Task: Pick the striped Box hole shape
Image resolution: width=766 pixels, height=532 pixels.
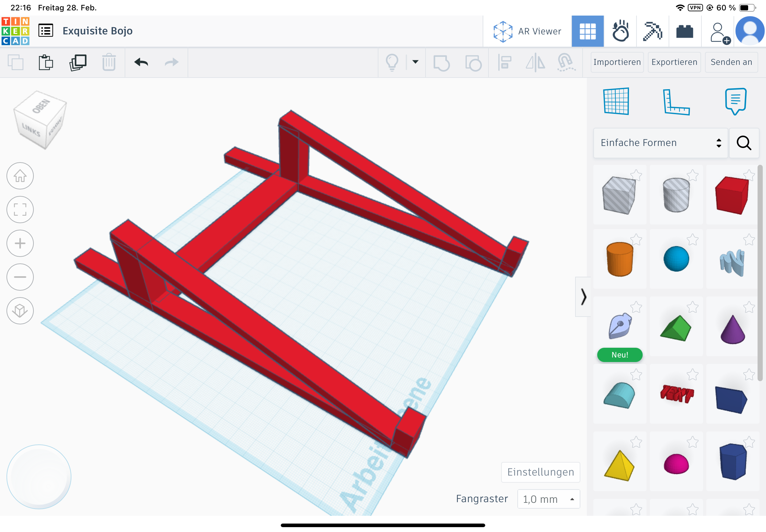Action: click(x=619, y=195)
